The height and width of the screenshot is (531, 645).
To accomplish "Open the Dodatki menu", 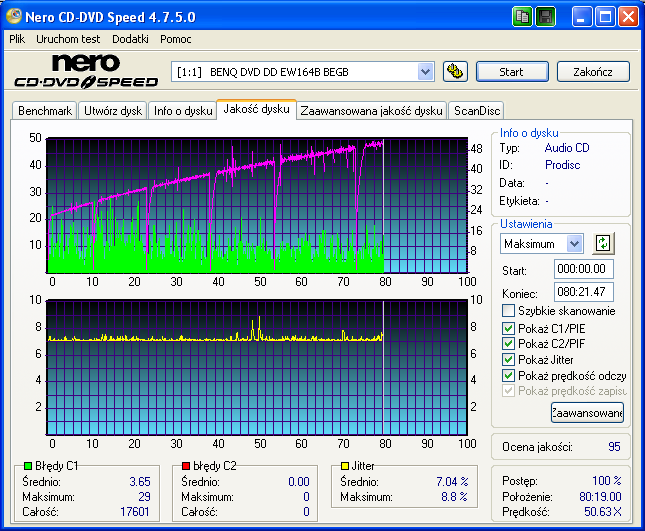I will point(130,39).
